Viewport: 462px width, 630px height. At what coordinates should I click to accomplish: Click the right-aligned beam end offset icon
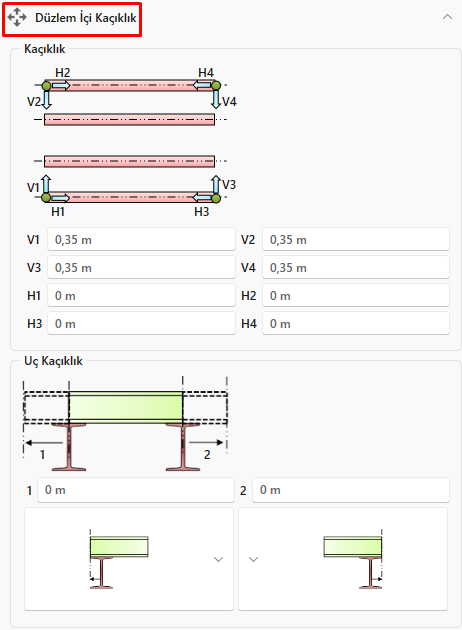pyautogui.click(x=353, y=559)
